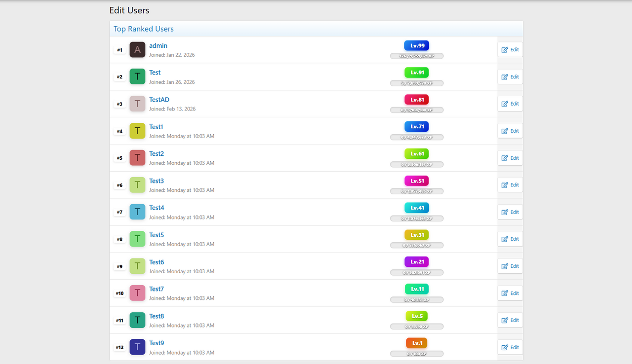The width and height of the screenshot is (632, 364).
Task: Click the pink Test7 avatar icon
Action: pos(137,293)
